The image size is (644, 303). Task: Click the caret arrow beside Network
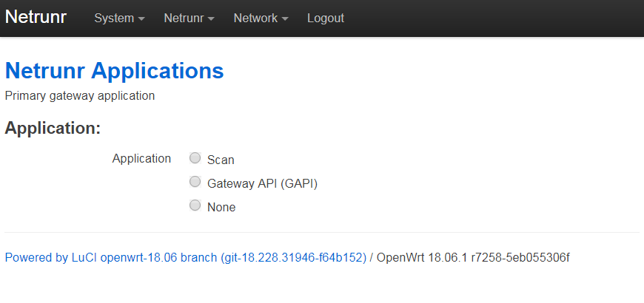tap(285, 19)
